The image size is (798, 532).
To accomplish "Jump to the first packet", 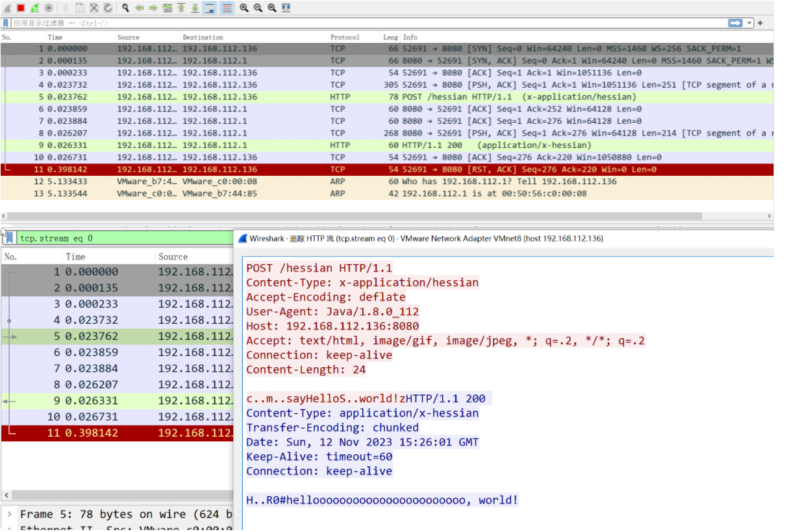I will pos(181,8).
